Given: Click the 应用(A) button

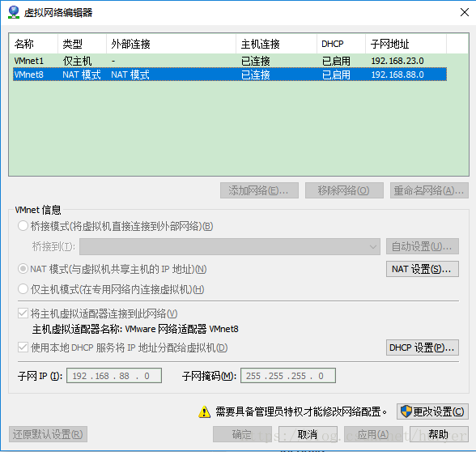Looking at the screenshot, I should (373, 434).
